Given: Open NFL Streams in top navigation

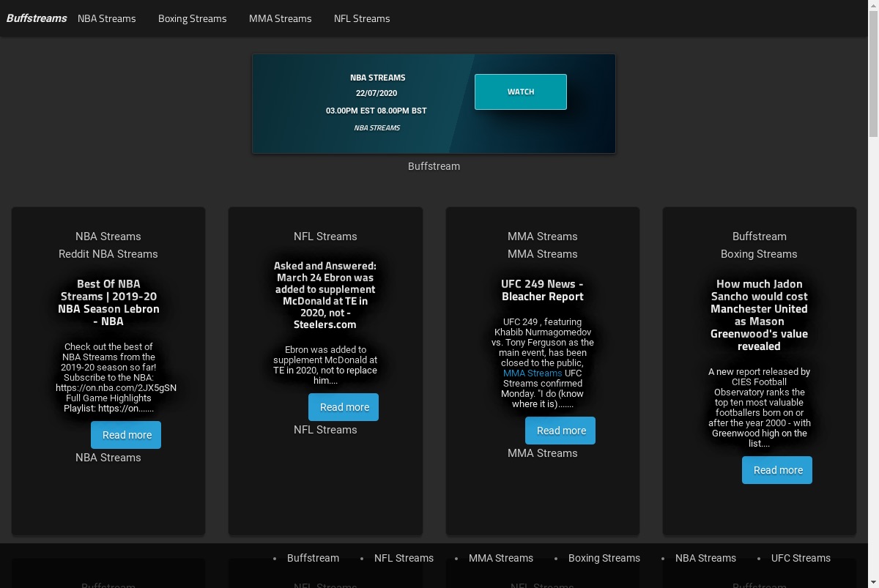Looking at the screenshot, I should [362, 18].
